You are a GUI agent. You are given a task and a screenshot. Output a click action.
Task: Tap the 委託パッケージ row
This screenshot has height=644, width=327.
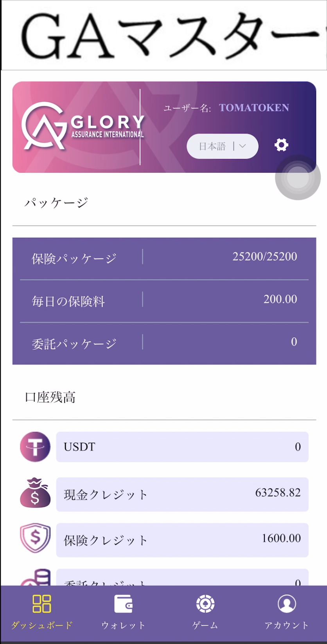[164, 344]
